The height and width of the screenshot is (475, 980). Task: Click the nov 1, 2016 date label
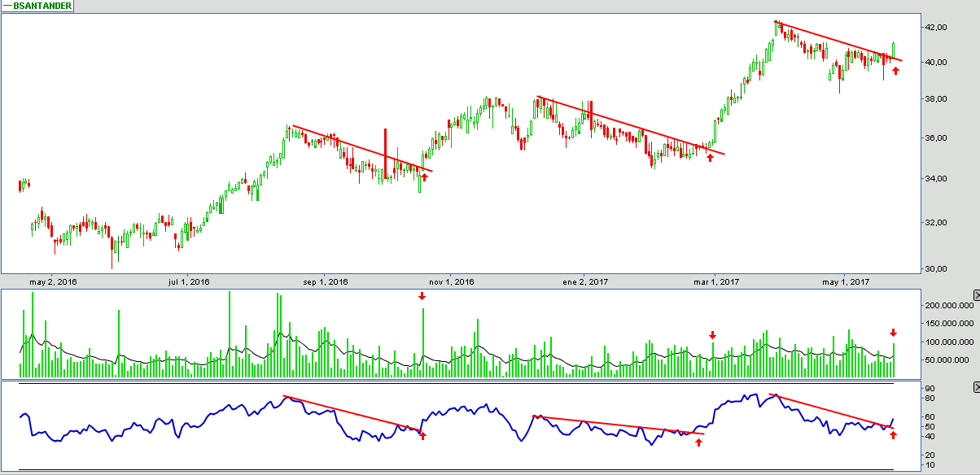point(452,282)
